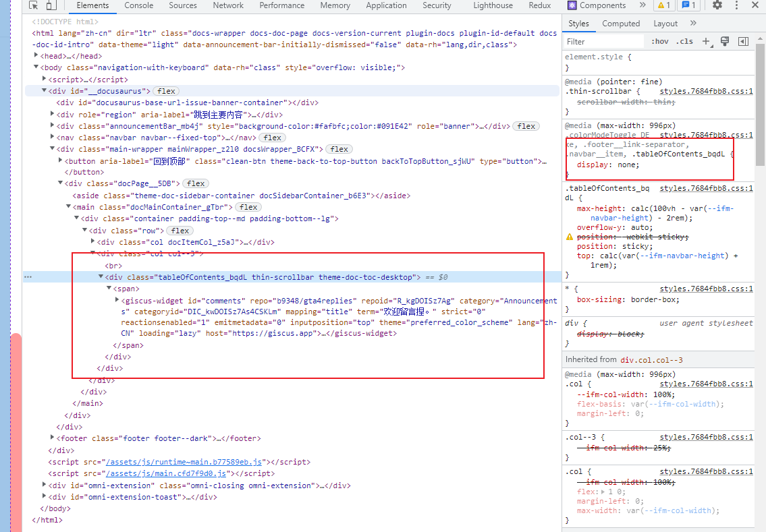766x532 pixels.
Task: Toggle the element state sidebar panel
Action: click(743, 41)
